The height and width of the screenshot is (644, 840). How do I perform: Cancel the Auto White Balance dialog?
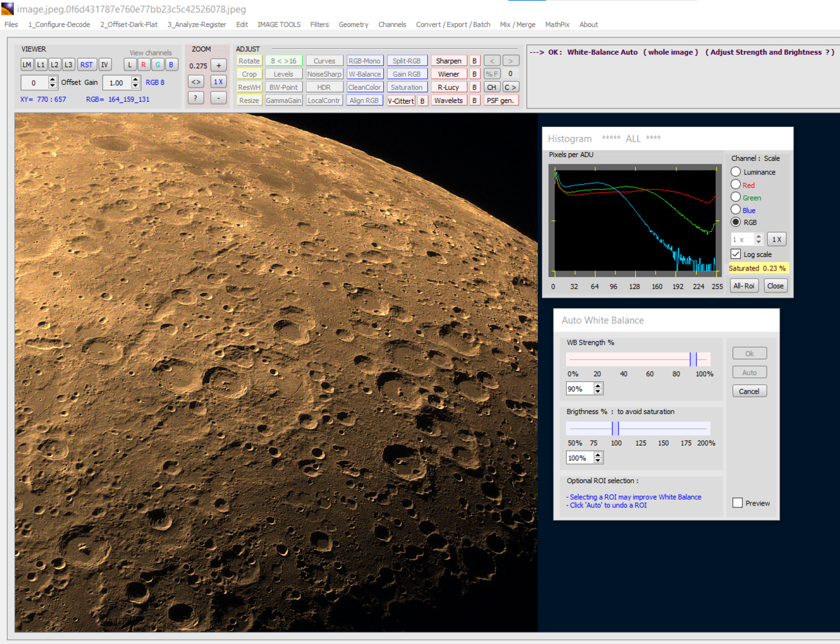click(x=749, y=392)
